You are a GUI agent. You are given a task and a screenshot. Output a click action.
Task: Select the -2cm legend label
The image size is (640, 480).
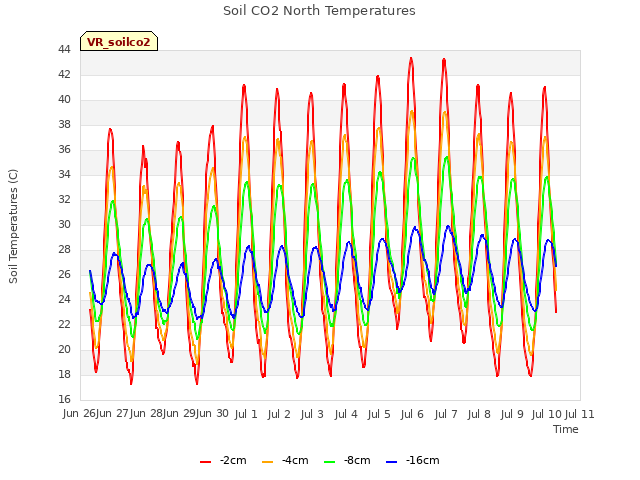coord(233,460)
